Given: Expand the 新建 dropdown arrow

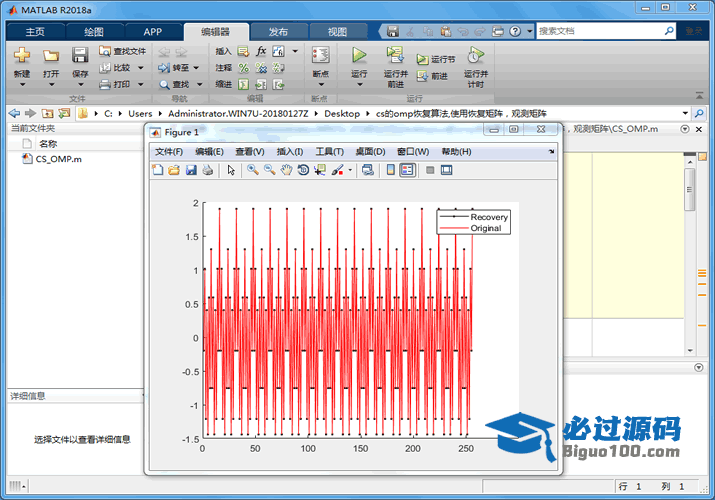Looking at the screenshot, I should pos(22,85).
